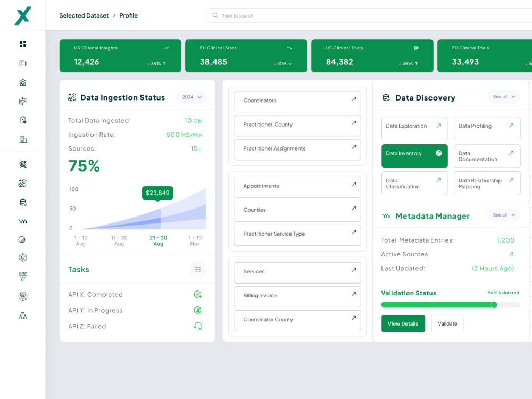The image size is (532, 399).
Task: Click the (2 Hours Ago) value
Action: pyautogui.click(x=493, y=268)
